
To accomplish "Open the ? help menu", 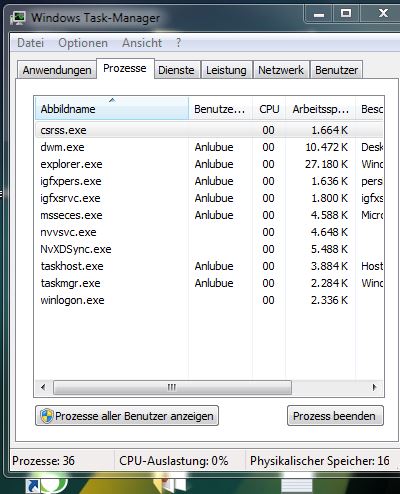I will pos(179,43).
